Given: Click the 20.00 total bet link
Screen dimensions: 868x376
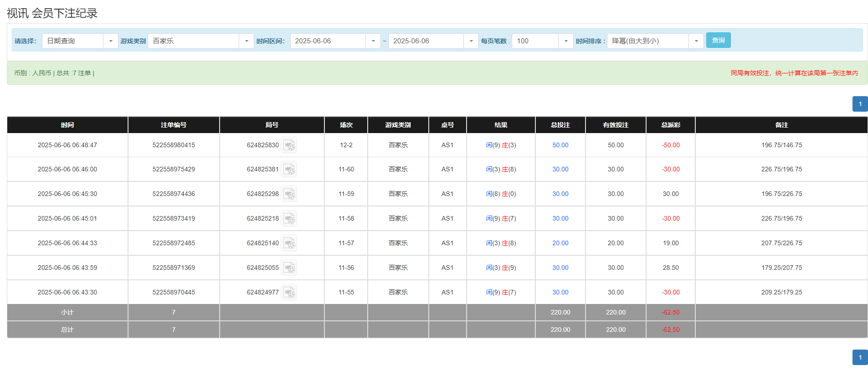Looking at the screenshot, I should coord(560,243).
